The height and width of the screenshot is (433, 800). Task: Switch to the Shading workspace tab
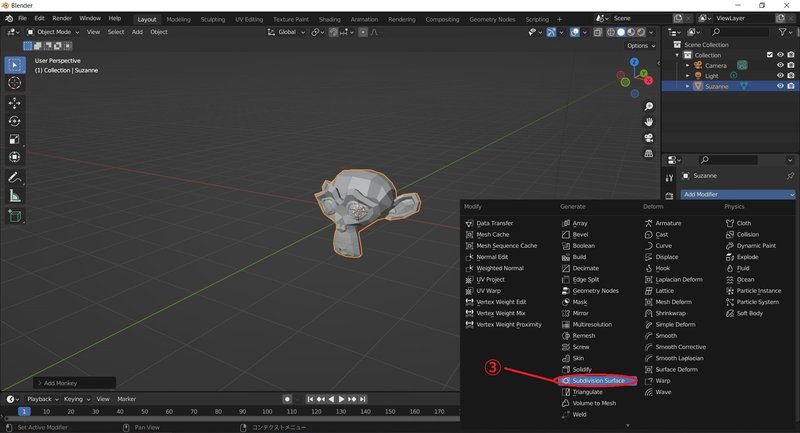point(330,19)
